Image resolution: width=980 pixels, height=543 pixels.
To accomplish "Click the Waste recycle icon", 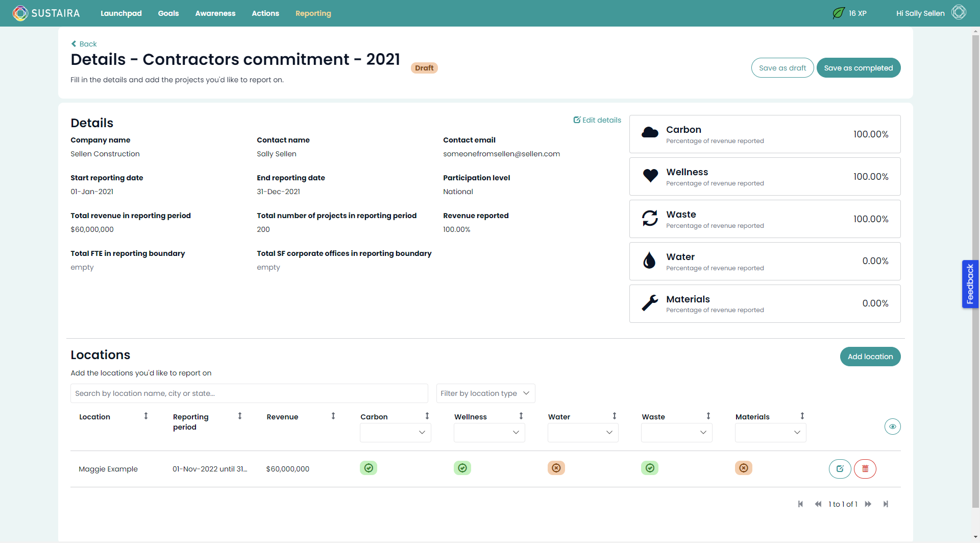I will pos(650,218).
